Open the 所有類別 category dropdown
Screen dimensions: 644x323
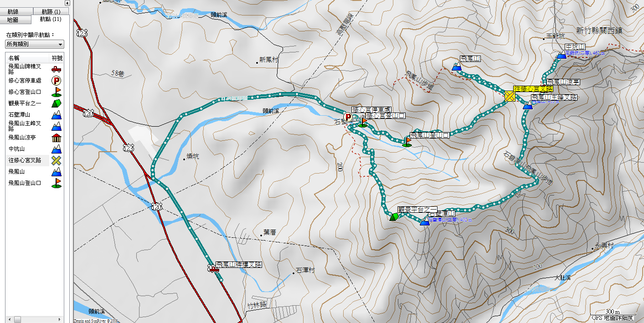point(35,44)
